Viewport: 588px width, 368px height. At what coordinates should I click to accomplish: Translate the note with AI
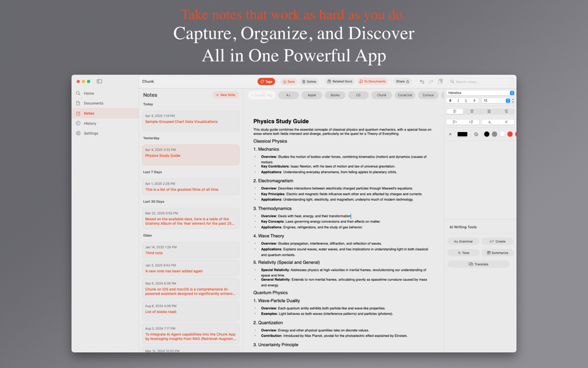pos(479,264)
